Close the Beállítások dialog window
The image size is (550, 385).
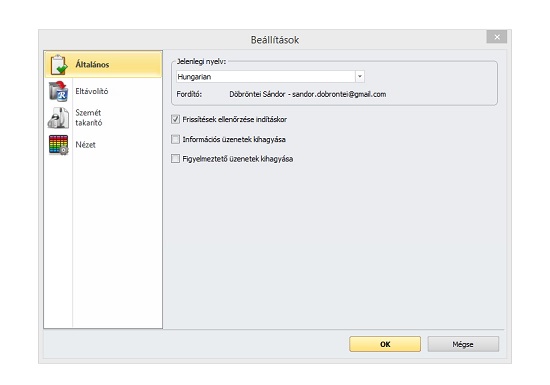coord(497,37)
